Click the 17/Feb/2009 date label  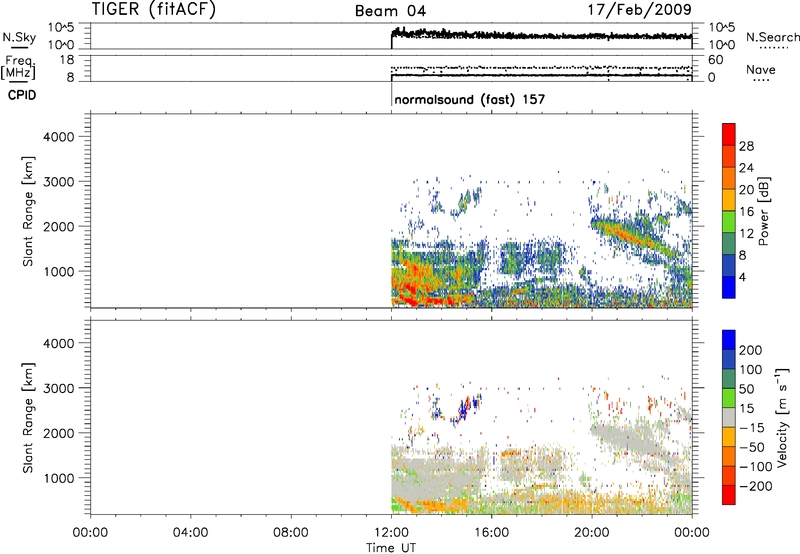coord(640,9)
